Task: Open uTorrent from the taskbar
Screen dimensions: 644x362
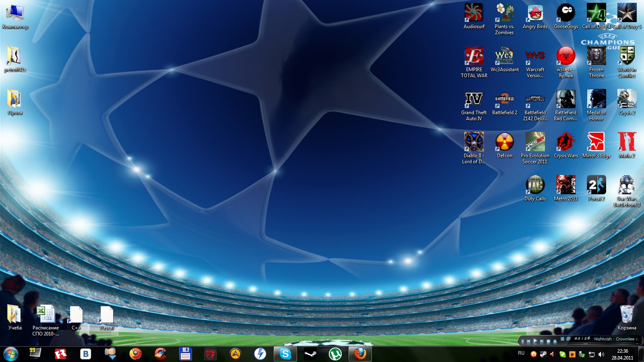Action: (335, 354)
